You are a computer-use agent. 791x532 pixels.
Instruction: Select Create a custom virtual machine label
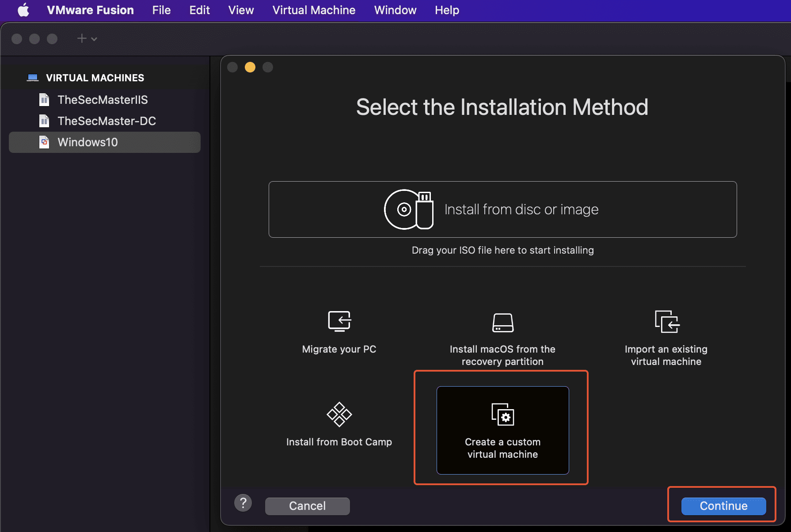pyautogui.click(x=503, y=448)
